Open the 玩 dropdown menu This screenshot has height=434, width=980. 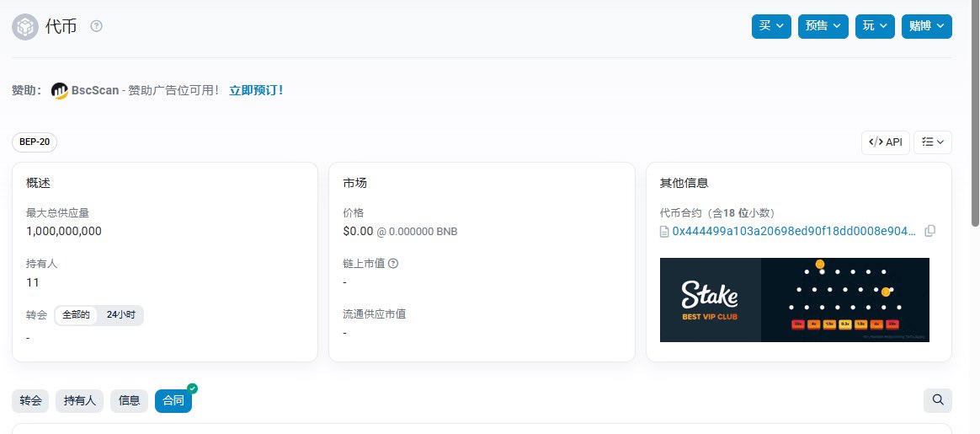coord(875,26)
